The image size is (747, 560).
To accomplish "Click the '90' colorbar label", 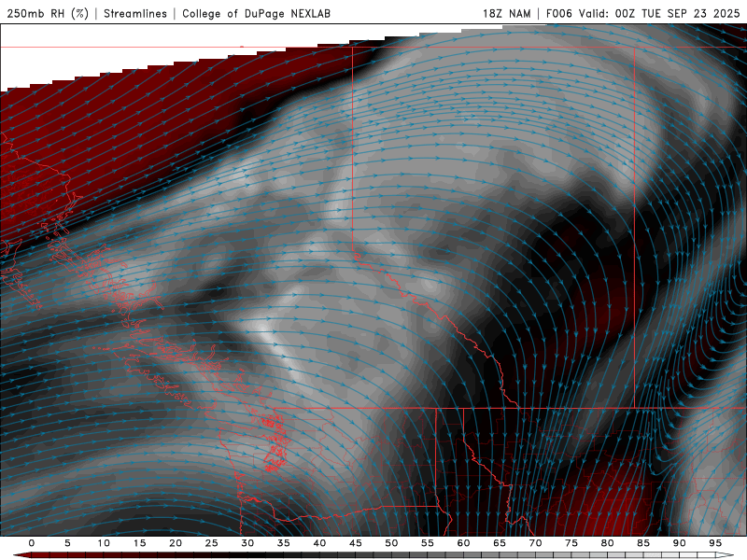I will click(x=680, y=543).
